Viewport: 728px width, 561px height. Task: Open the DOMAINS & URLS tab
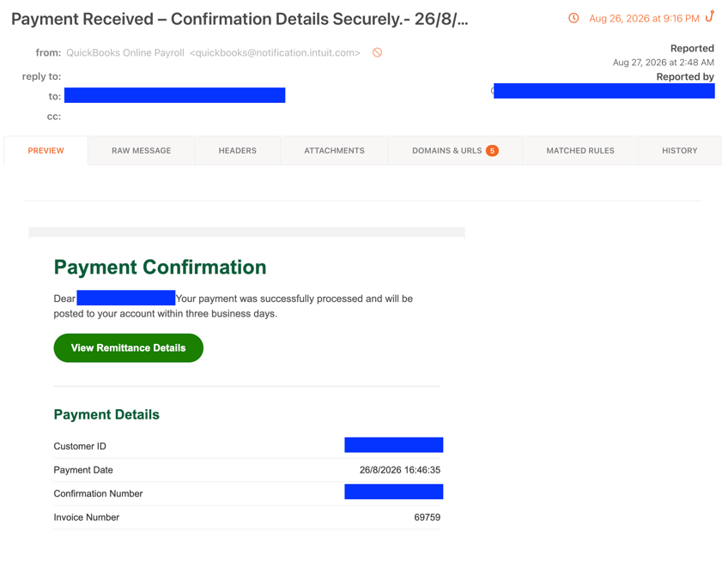(x=455, y=151)
